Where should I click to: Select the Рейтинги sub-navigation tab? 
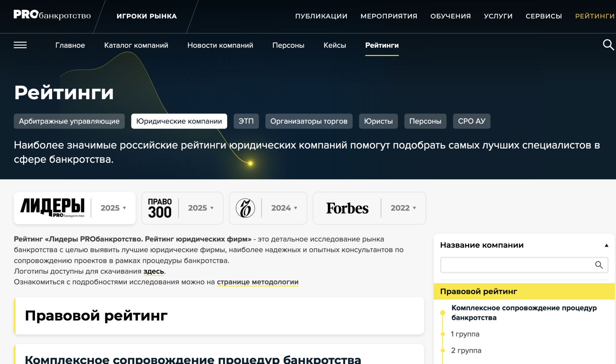(382, 45)
